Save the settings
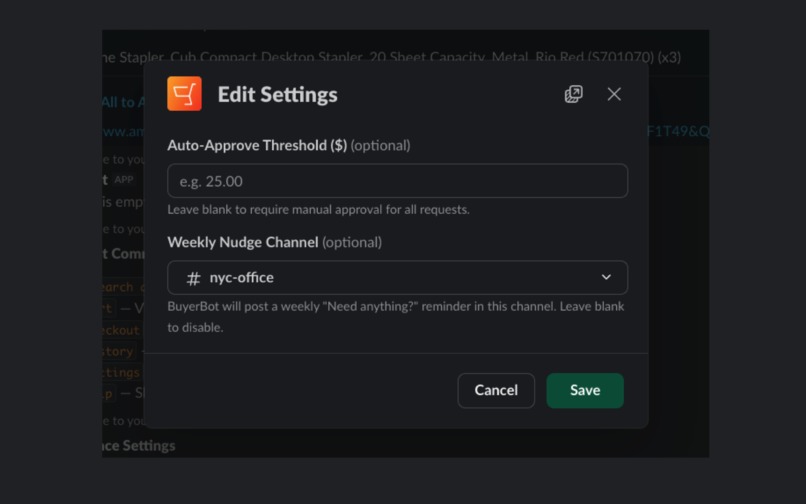 click(585, 390)
